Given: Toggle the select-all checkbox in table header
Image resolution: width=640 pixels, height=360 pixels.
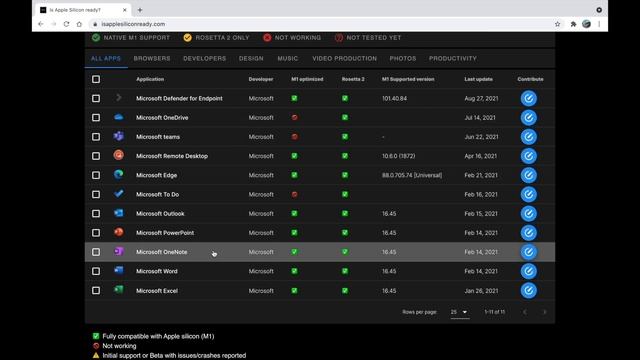Looking at the screenshot, I should (x=96, y=79).
